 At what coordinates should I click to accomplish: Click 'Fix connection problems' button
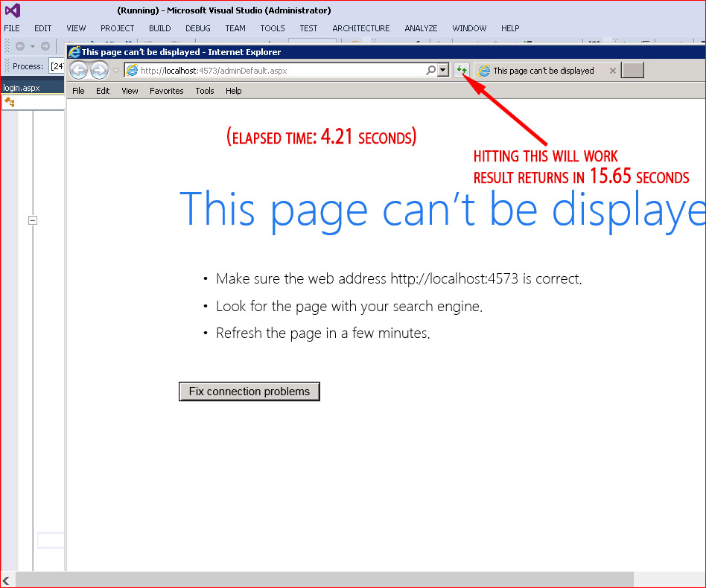[x=249, y=392]
